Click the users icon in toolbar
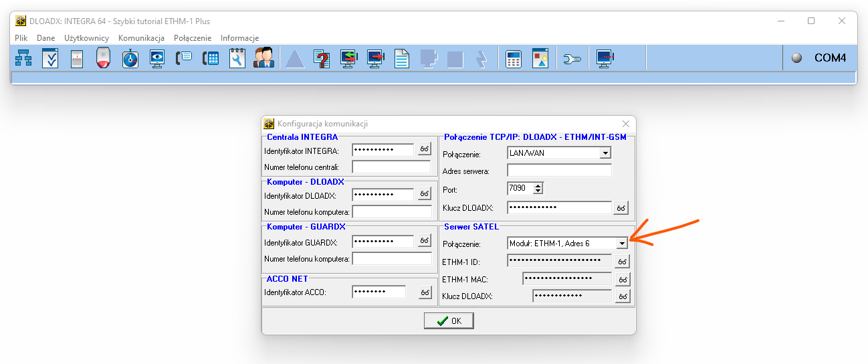The image size is (868, 364). click(263, 59)
